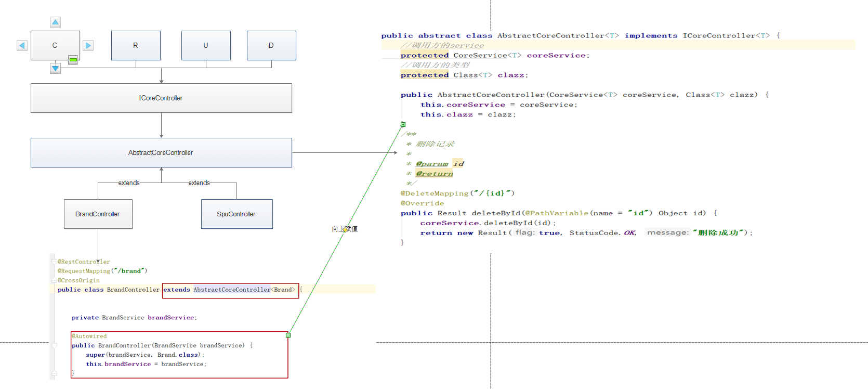Select the U shape box

tap(206, 45)
